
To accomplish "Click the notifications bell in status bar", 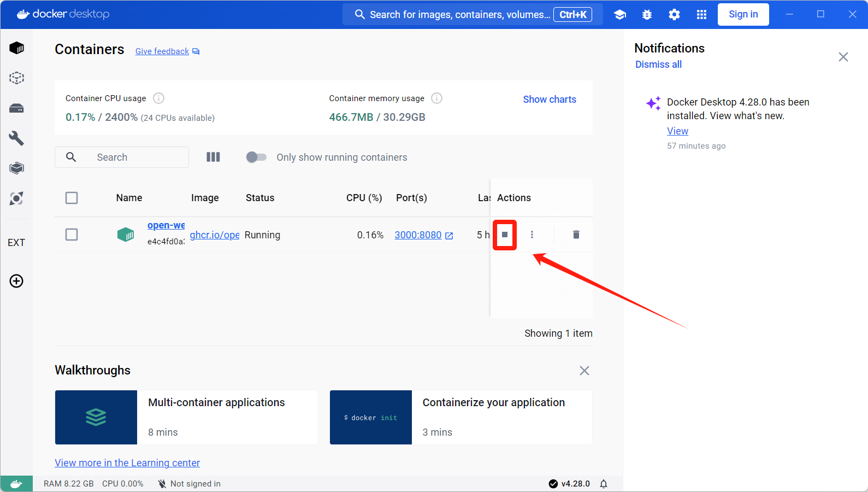I will pyautogui.click(x=604, y=484).
